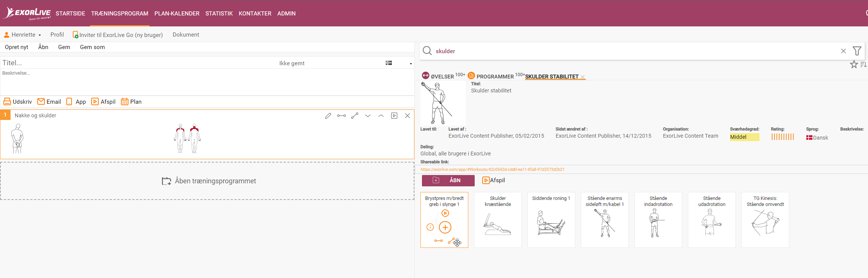The height and width of the screenshot is (278, 868).
Task: Close the SKULDER STABILITET tab
Action: click(x=583, y=77)
